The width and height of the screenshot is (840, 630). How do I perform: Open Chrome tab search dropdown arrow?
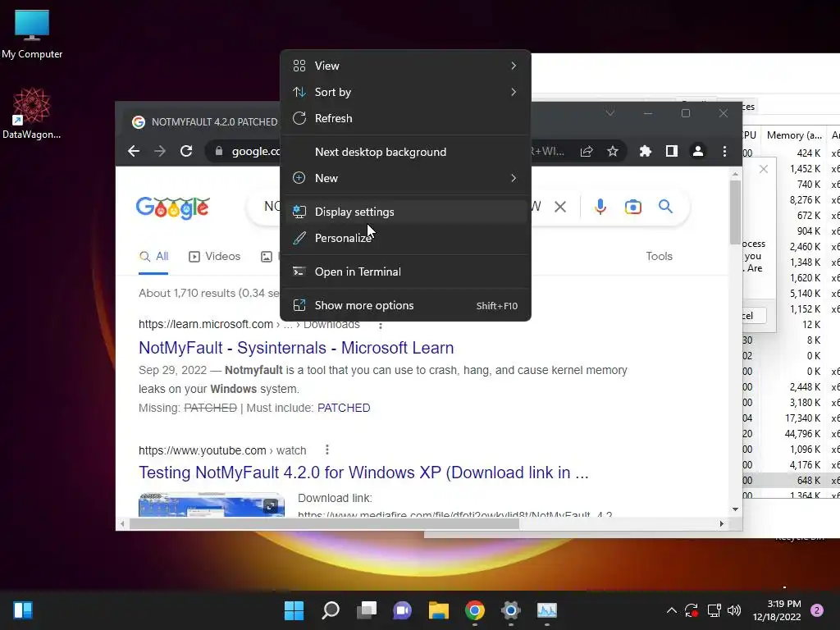point(609,113)
